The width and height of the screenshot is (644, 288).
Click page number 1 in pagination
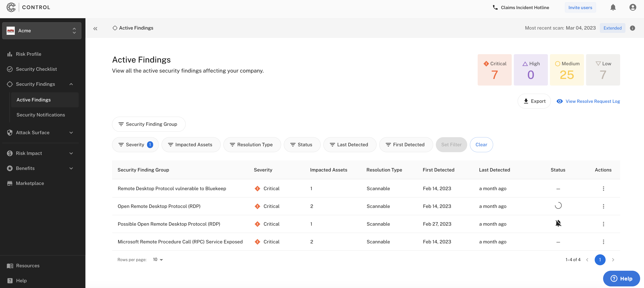tap(600, 260)
